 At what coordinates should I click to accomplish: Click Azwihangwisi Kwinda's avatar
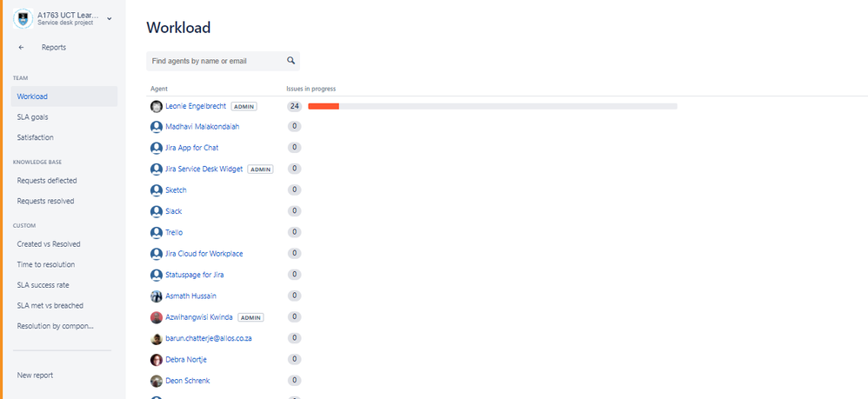[x=156, y=317]
